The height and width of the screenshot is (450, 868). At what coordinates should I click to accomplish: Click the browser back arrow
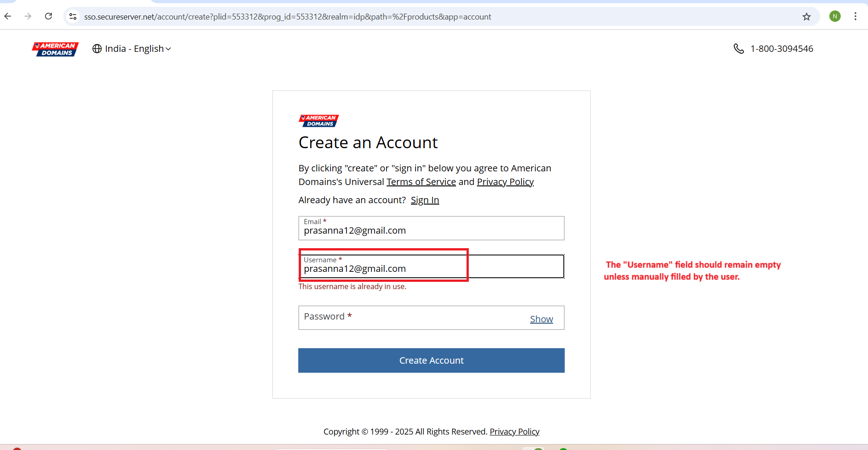coord(8,16)
